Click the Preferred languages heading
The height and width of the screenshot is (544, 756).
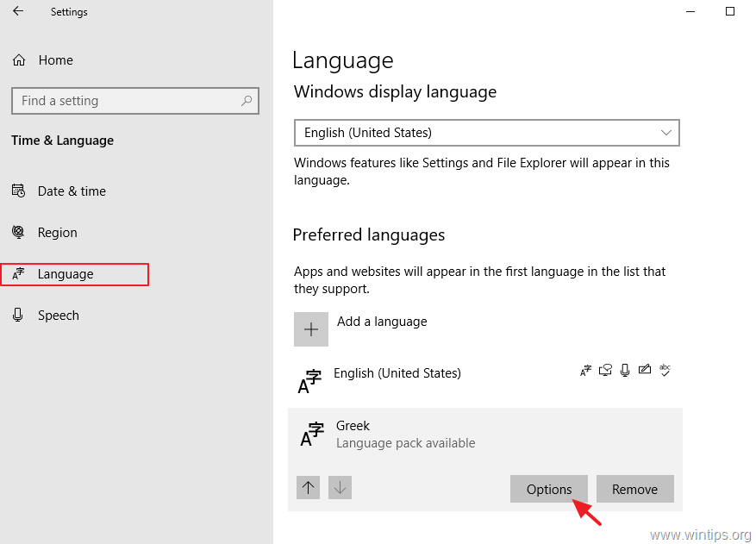(369, 234)
